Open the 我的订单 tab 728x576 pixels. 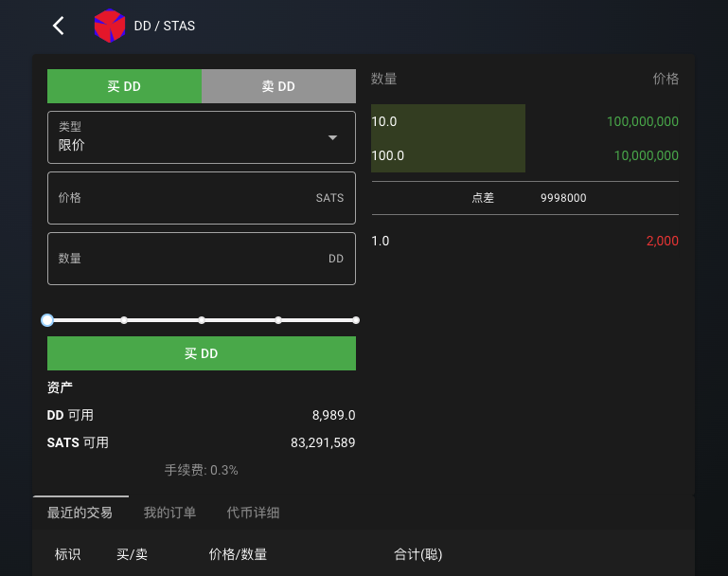(169, 513)
